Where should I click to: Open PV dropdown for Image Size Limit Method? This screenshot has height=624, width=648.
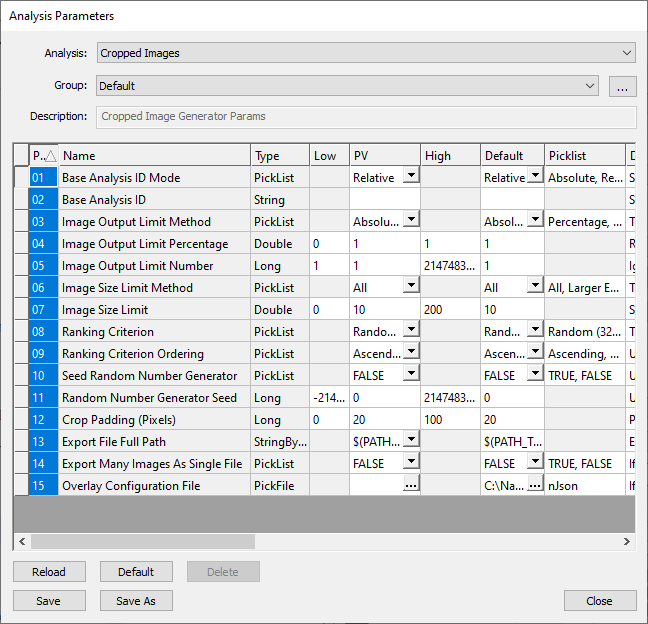[410, 288]
